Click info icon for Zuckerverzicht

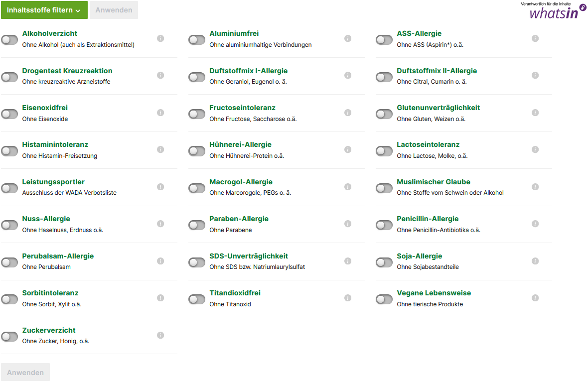pyautogui.click(x=160, y=335)
